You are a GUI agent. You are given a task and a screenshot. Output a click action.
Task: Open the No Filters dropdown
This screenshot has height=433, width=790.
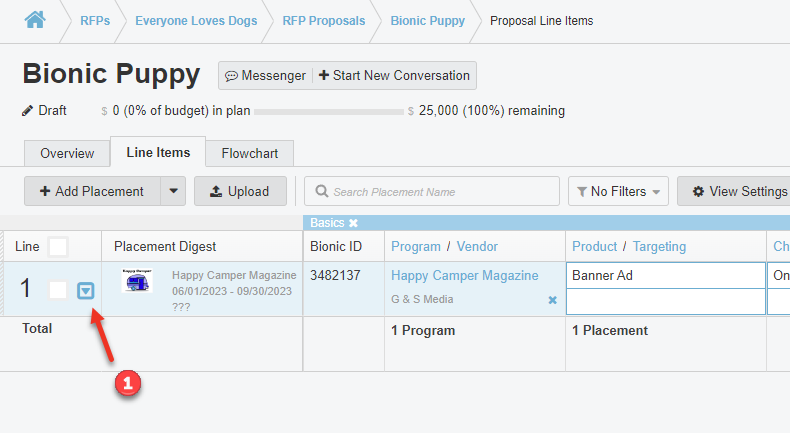[x=618, y=192]
